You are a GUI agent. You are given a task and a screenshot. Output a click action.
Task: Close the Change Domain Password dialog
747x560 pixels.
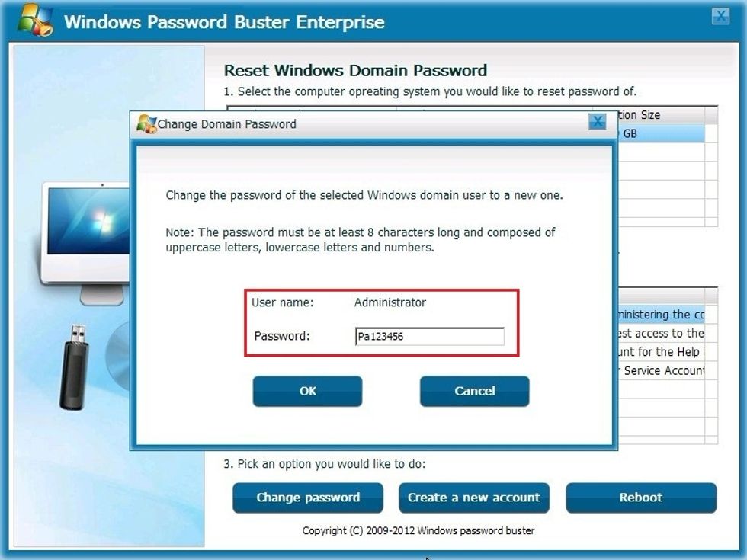597,122
